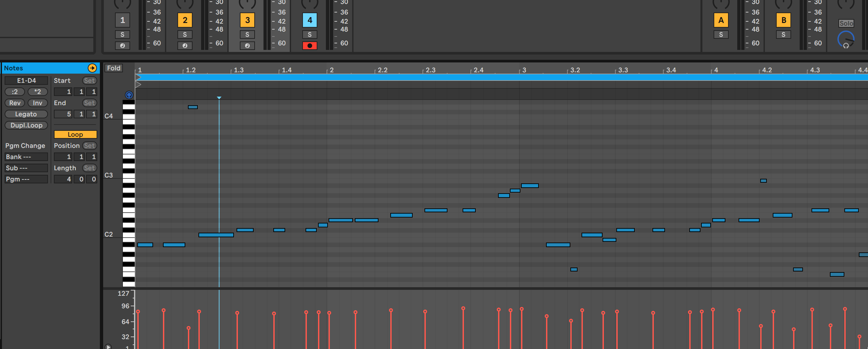Arm track 3 for recording
Screen dimensions: 868x349
247,46
